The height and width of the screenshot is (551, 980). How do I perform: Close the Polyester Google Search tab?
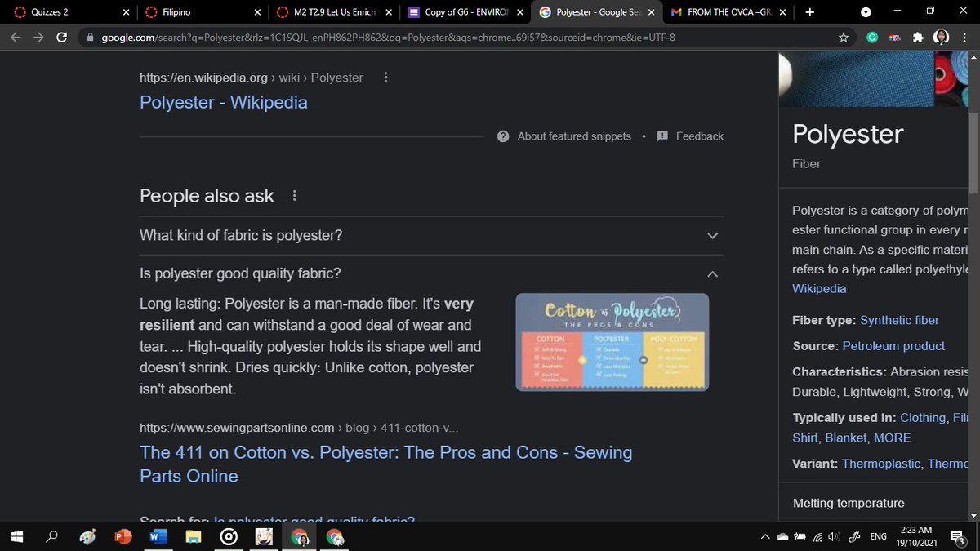pos(652,12)
